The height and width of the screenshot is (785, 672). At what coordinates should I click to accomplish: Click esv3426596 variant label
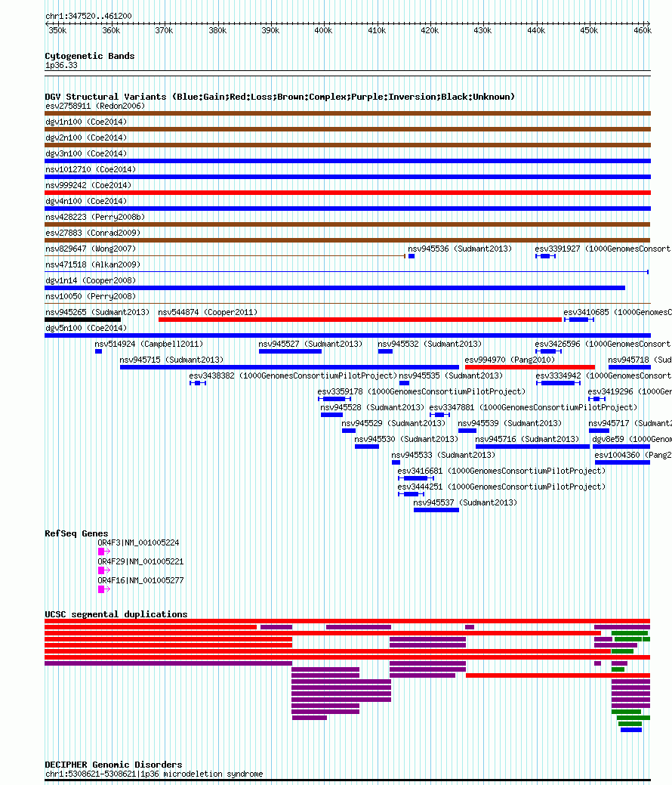[x=603, y=344]
